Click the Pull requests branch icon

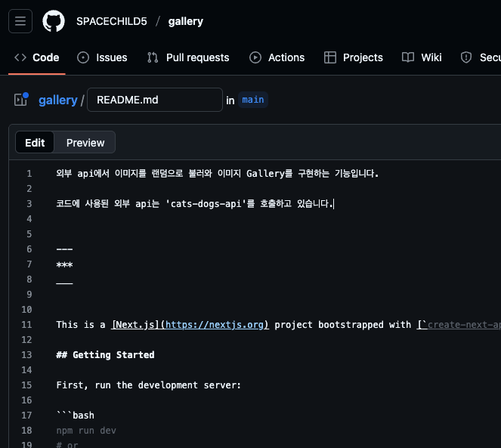[x=153, y=57]
